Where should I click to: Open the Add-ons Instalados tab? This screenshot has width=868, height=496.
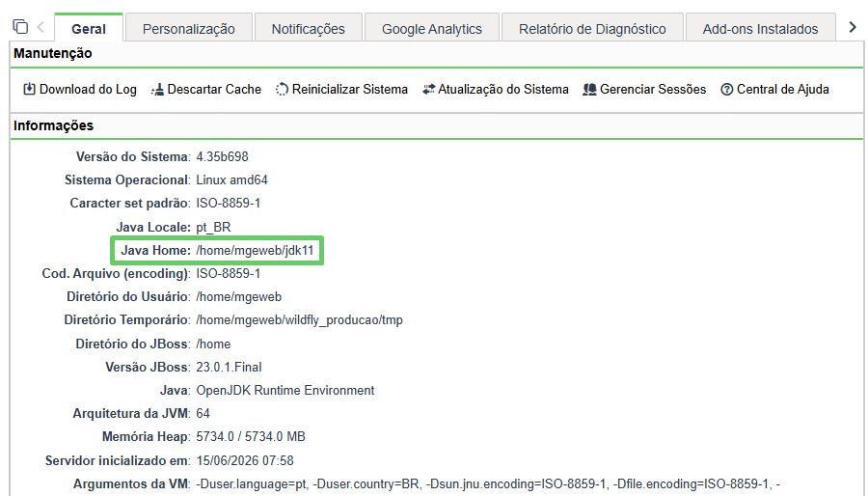761,29
